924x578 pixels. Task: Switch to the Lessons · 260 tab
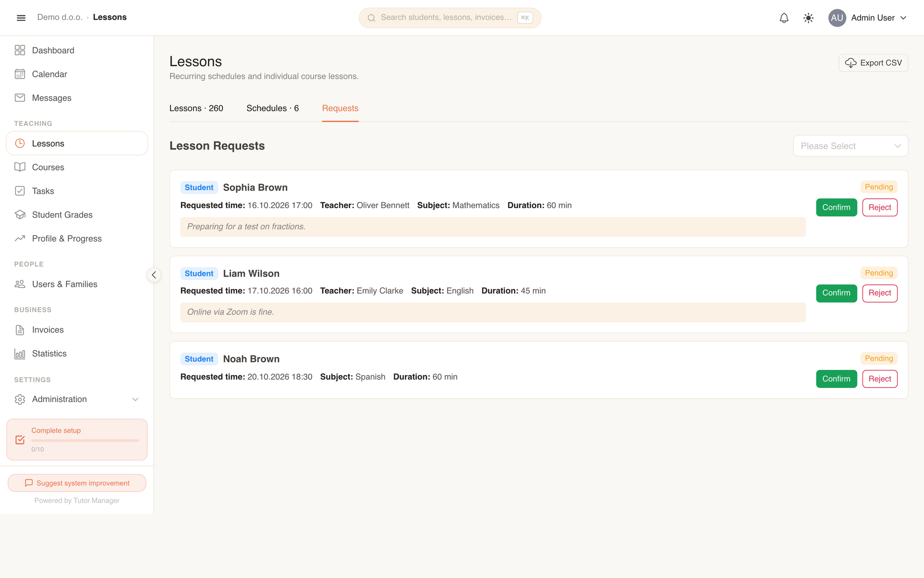(x=196, y=108)
